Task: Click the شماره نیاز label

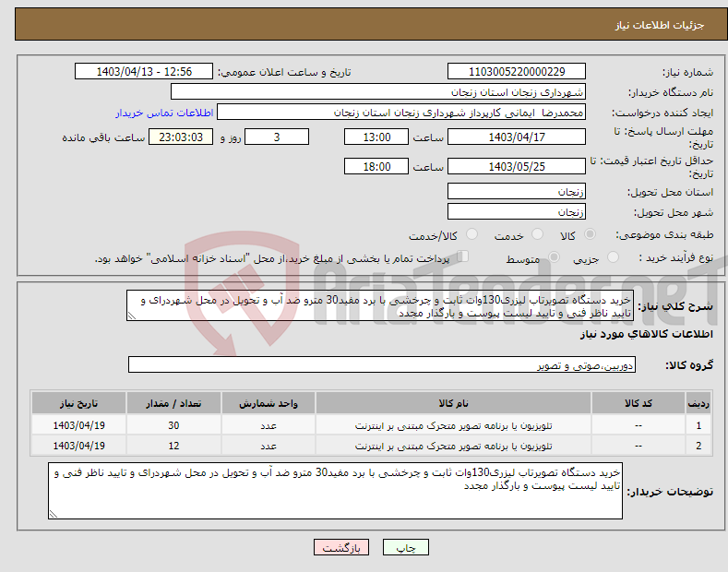Action: 687,73
